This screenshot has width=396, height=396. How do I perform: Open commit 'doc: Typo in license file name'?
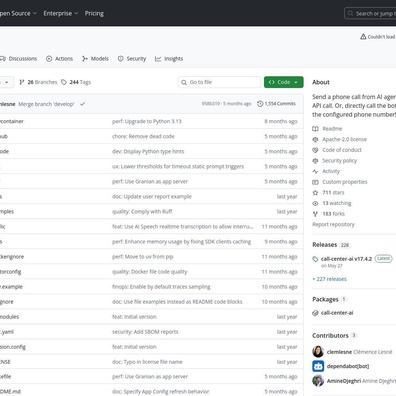coord(147,362)
